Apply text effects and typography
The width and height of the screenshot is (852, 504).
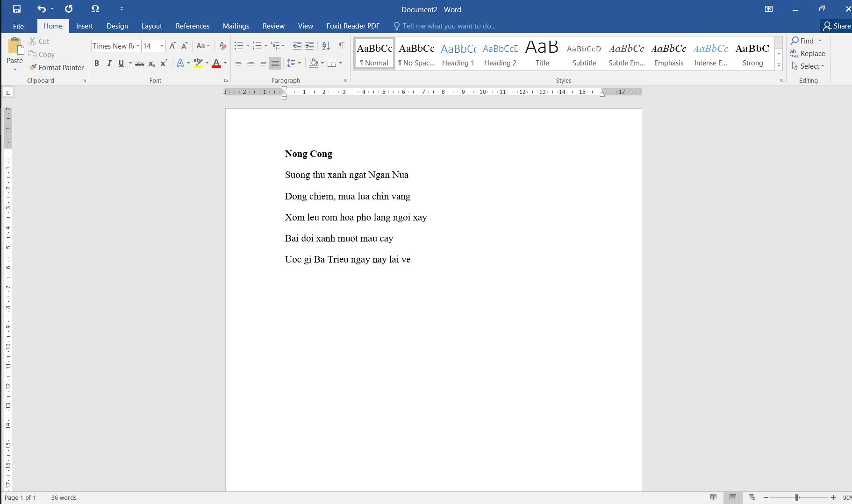pyautogui.click(x=180, y=64)
